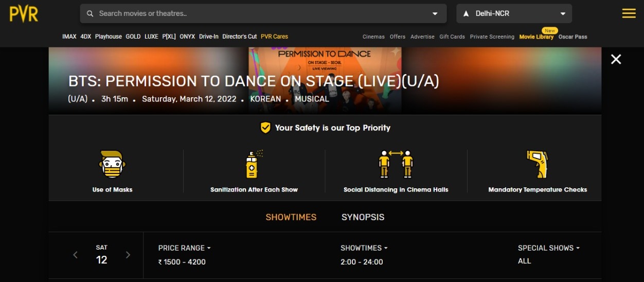
Task: Click the ALL special shows value
Action: (525, 261)
